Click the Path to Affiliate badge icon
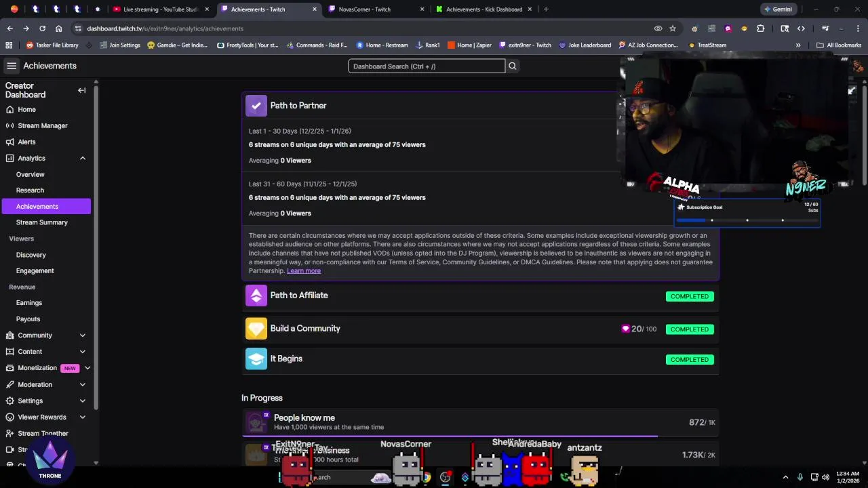The image size is (868, 488). [256, 296]
